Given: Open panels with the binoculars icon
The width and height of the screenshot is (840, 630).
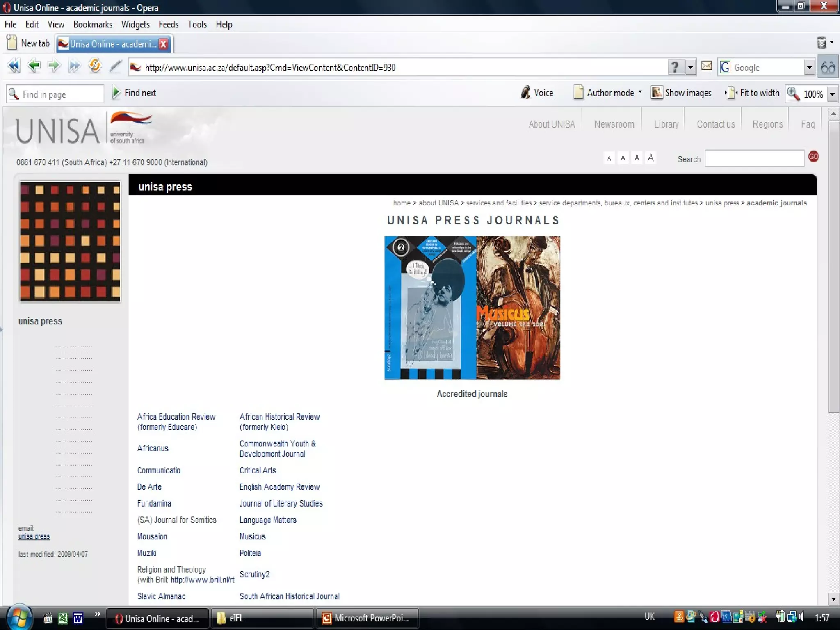Looking at the screenshot, I should pos(828,67).
